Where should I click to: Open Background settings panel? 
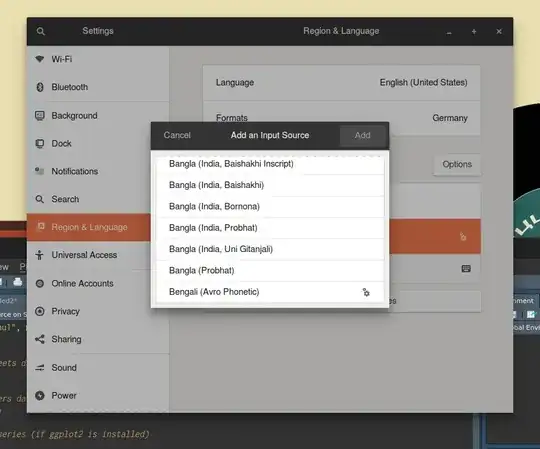coord(98,115)
